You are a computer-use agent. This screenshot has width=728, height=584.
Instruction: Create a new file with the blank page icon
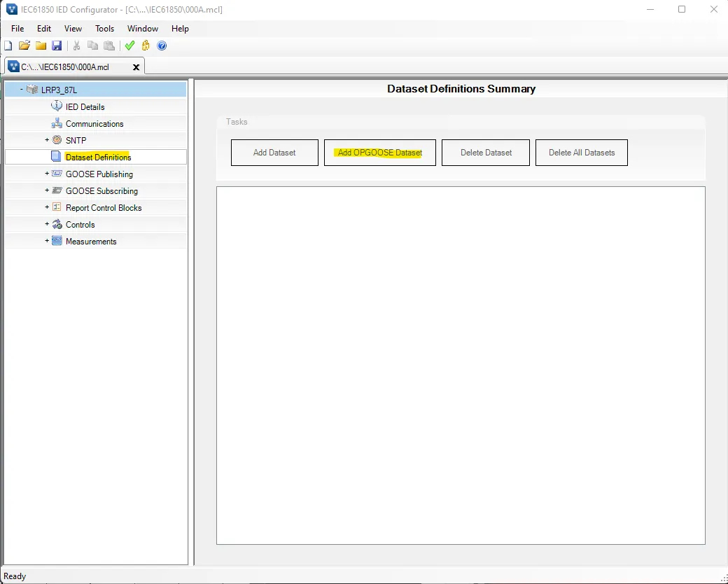click(8, 46)
